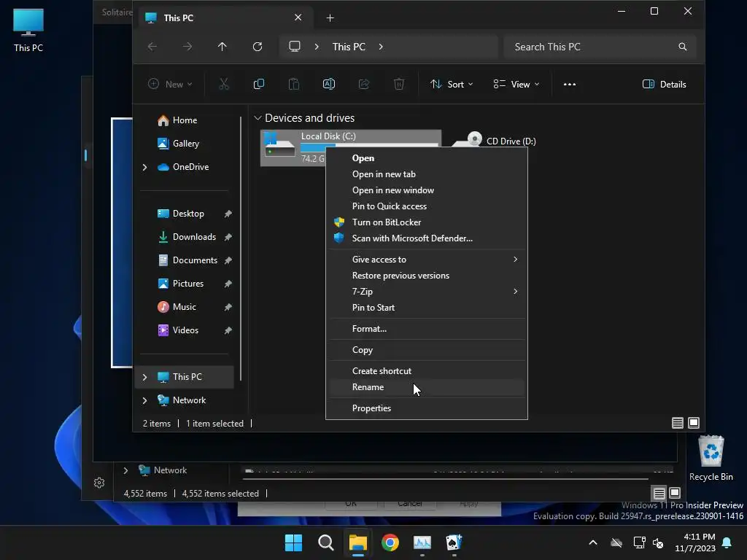Select Pin to Start
This screenshot has height=560, width=747.
(426, 308)
